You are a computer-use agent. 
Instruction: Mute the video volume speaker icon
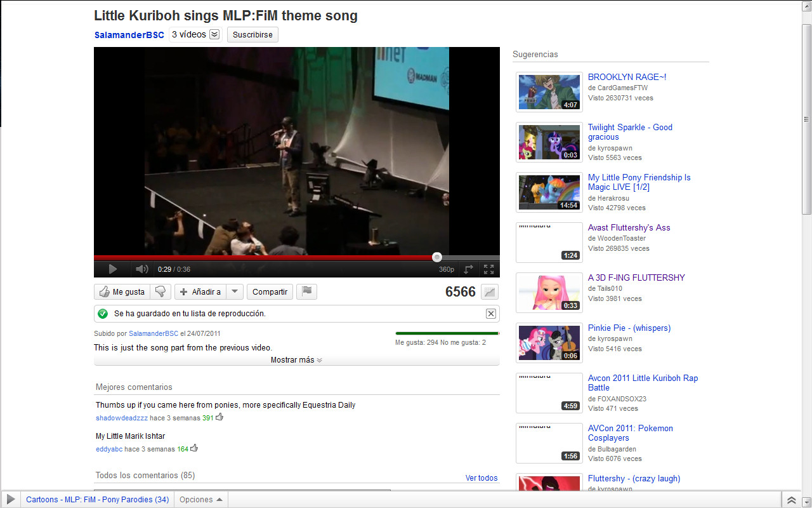(x=142, y=269)
